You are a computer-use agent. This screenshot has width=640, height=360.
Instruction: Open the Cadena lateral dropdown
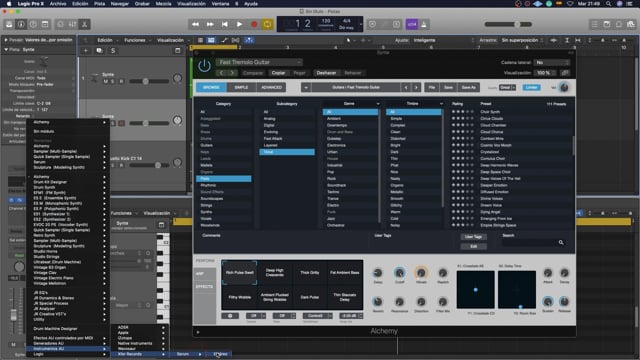[x=552, y=62]
